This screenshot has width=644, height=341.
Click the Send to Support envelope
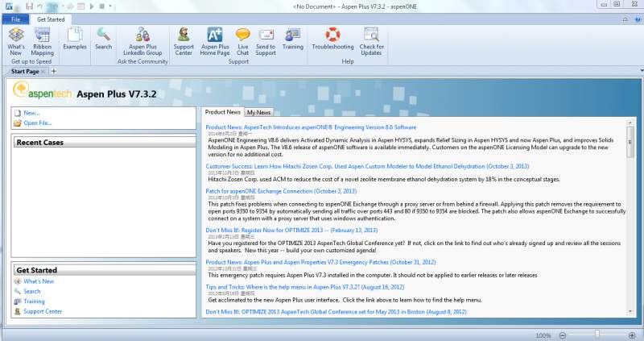point(266,41)
